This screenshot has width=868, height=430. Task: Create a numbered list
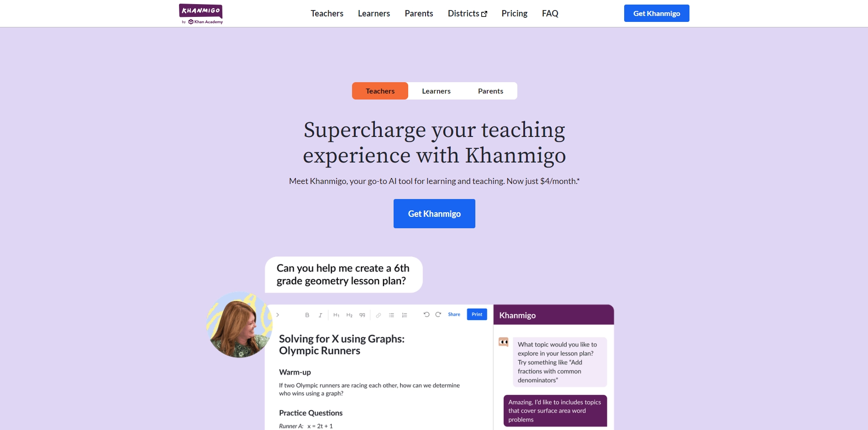point(405,315)
